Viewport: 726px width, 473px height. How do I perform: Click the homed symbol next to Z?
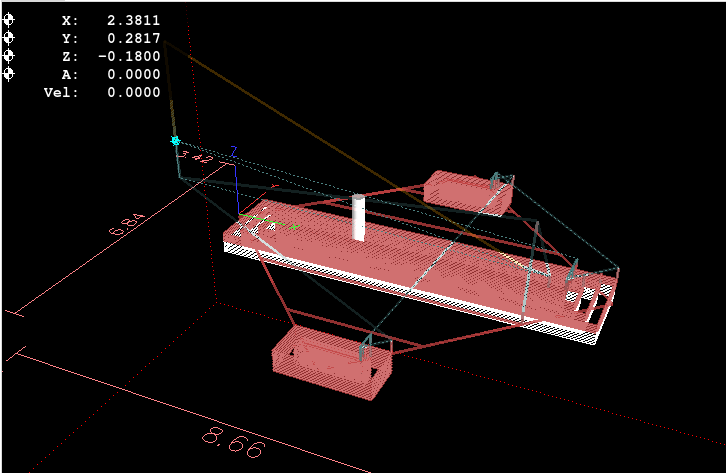[x=10, y=56]
